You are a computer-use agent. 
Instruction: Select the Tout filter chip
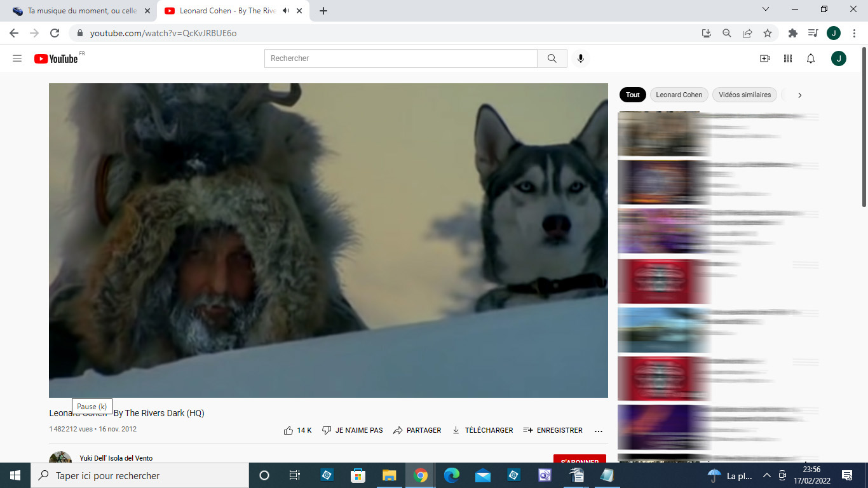pos(633,95)
